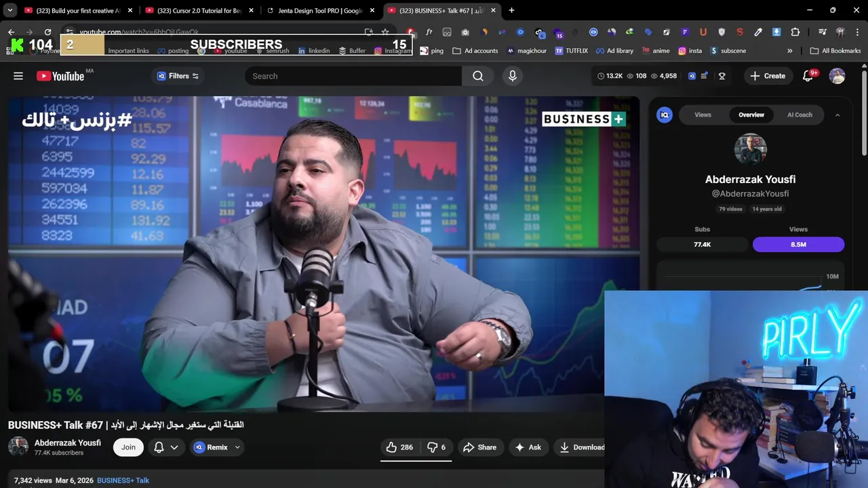
Task: Open the Filters control next to logo
Action: tap(178, 76)
